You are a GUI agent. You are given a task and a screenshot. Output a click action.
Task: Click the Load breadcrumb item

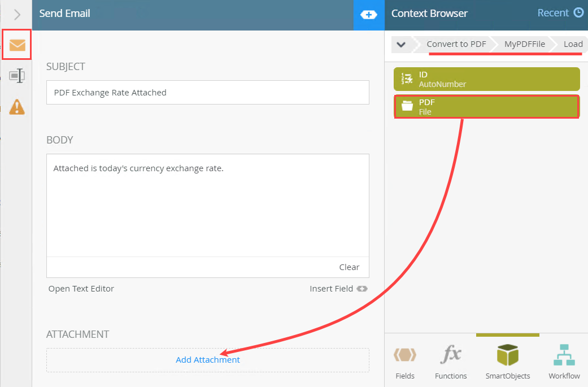pyautogui.click(x=573, y=44)
